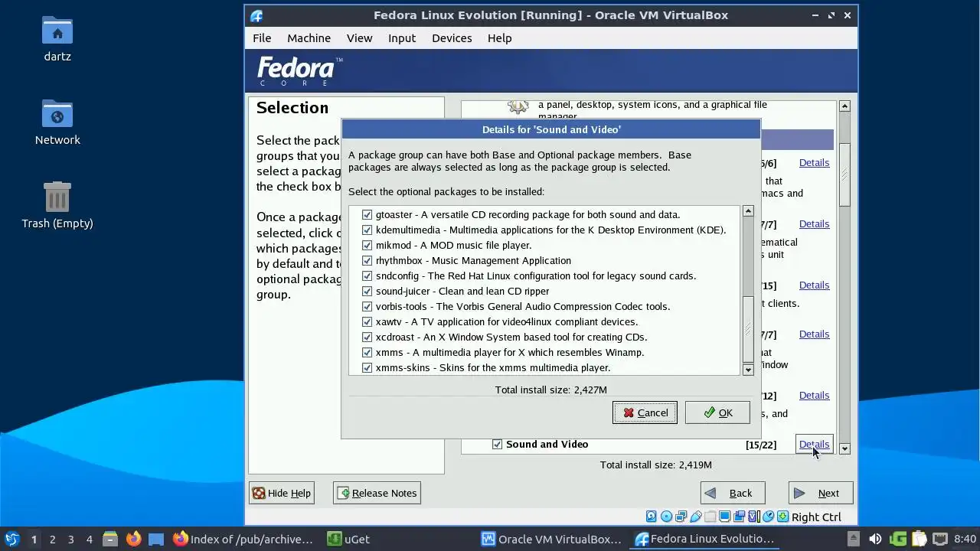Click the clipboard manager tray icon

pos(920,539)
